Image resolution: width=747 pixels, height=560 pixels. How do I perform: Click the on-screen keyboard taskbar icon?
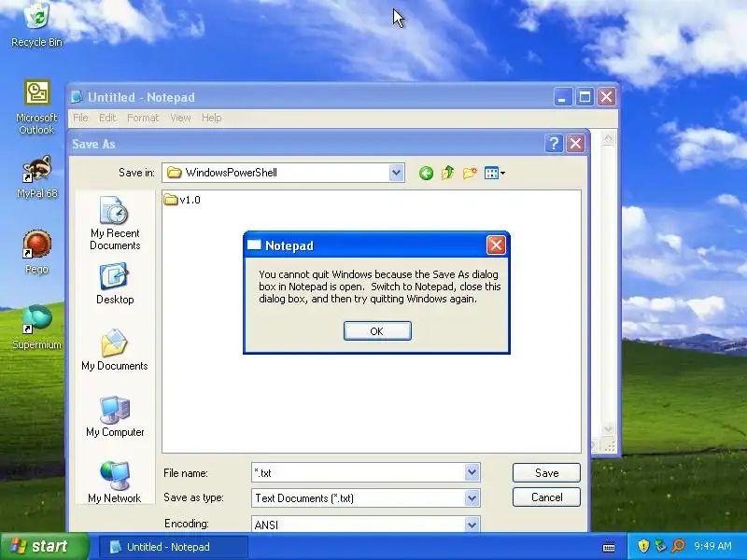point(609,546)
